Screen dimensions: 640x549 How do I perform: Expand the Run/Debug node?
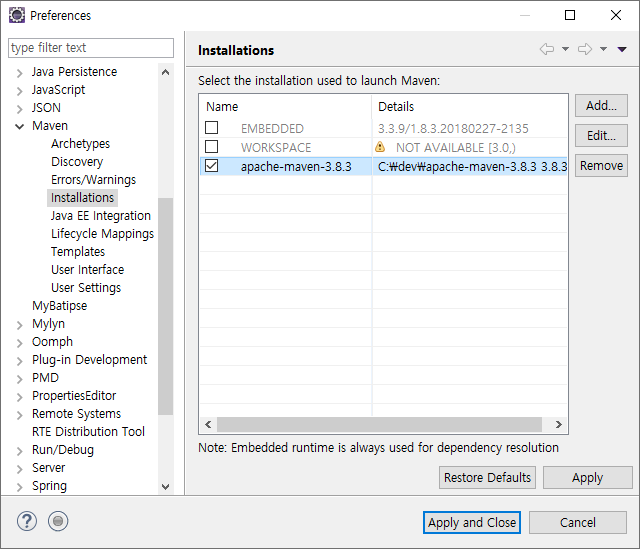click(x=19, y=451)
